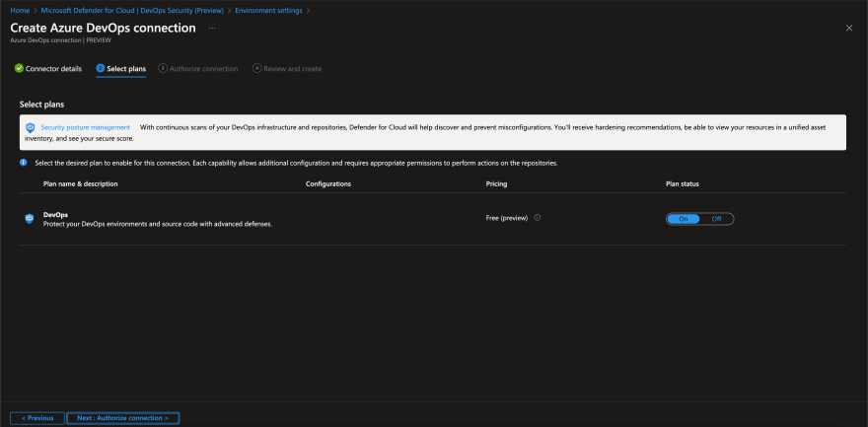Click the Previous button
This screenshot has width=868, height=427.
click(x=37, y=418)
